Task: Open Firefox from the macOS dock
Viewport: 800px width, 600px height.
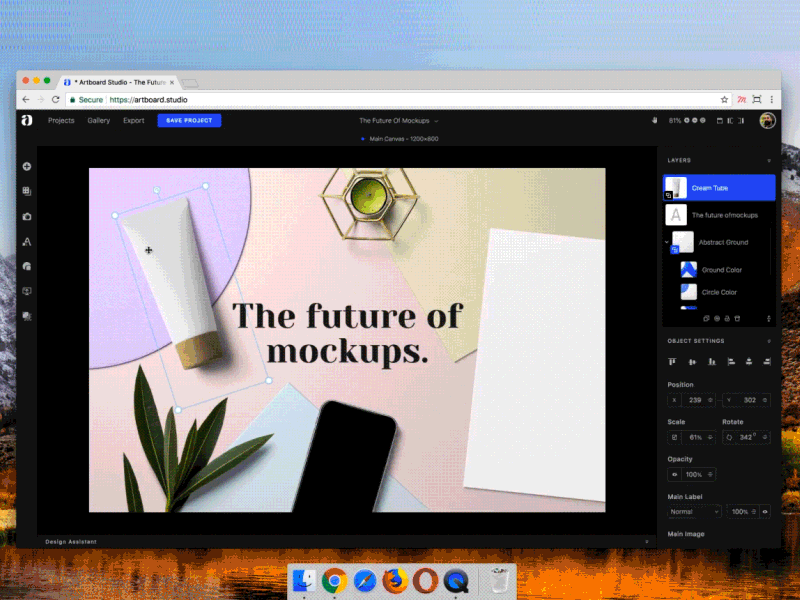Action: click(x=397, y=580)
